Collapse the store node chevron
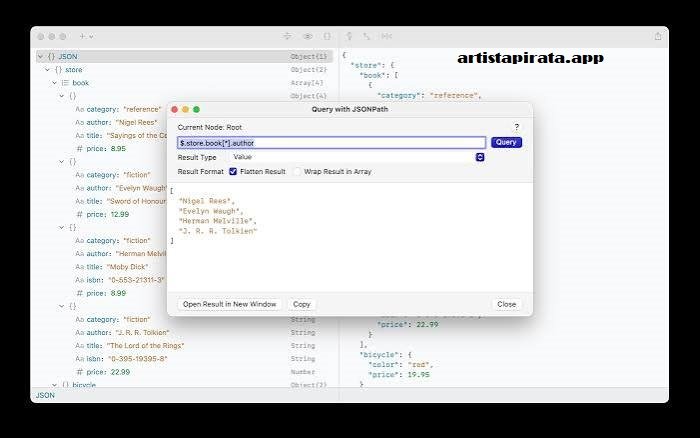The width and height of the screenshot is (700, 438). (47, 70)
